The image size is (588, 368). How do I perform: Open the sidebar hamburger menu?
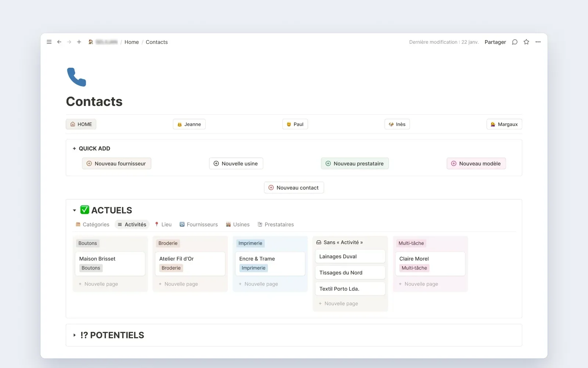tap(49, 42)
